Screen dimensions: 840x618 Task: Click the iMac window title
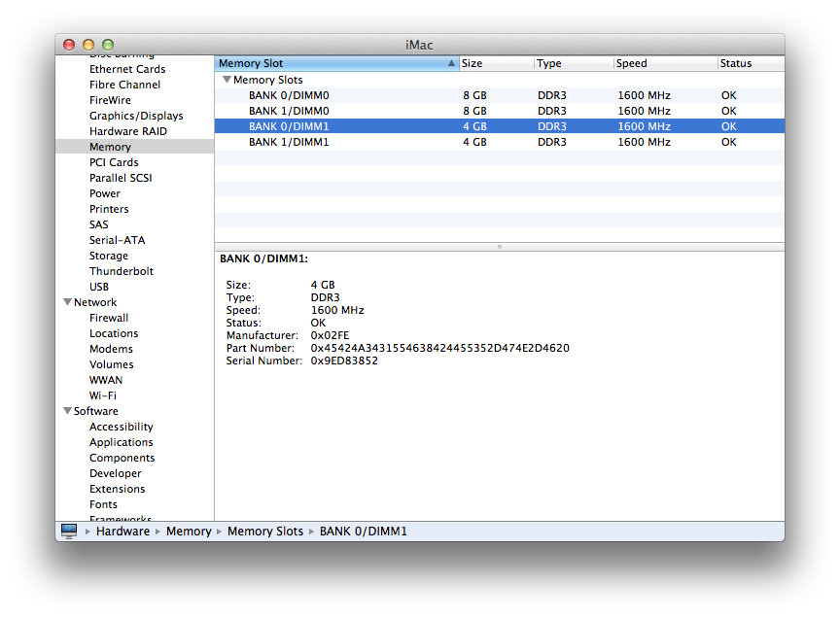point(419,45)
